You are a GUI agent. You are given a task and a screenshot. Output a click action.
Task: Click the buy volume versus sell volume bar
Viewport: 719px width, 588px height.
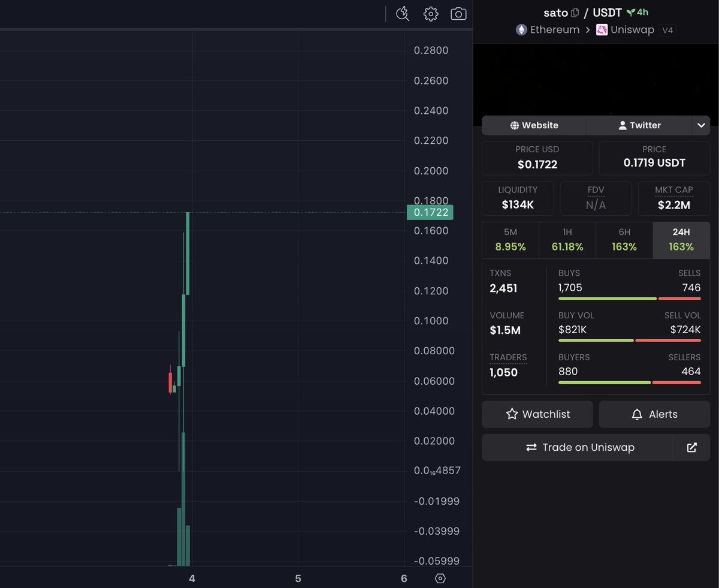(x=630, y=340)
